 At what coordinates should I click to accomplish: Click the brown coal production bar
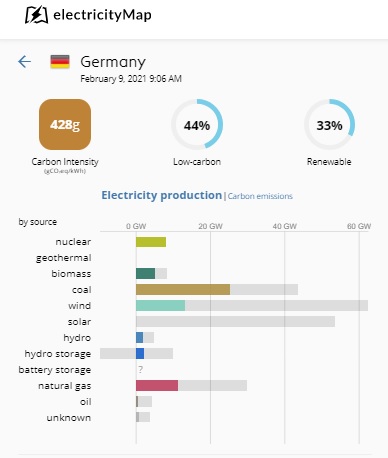tap(183, 290)
